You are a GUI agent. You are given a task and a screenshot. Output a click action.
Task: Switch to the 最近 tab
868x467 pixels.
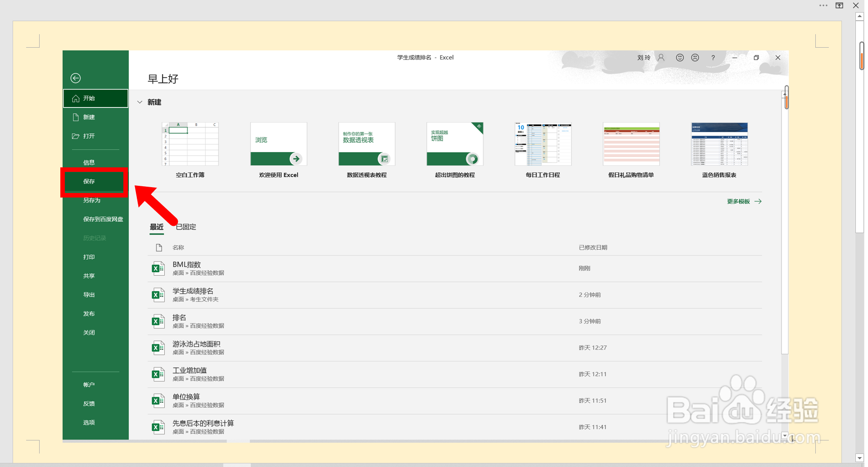coord(157,227)
